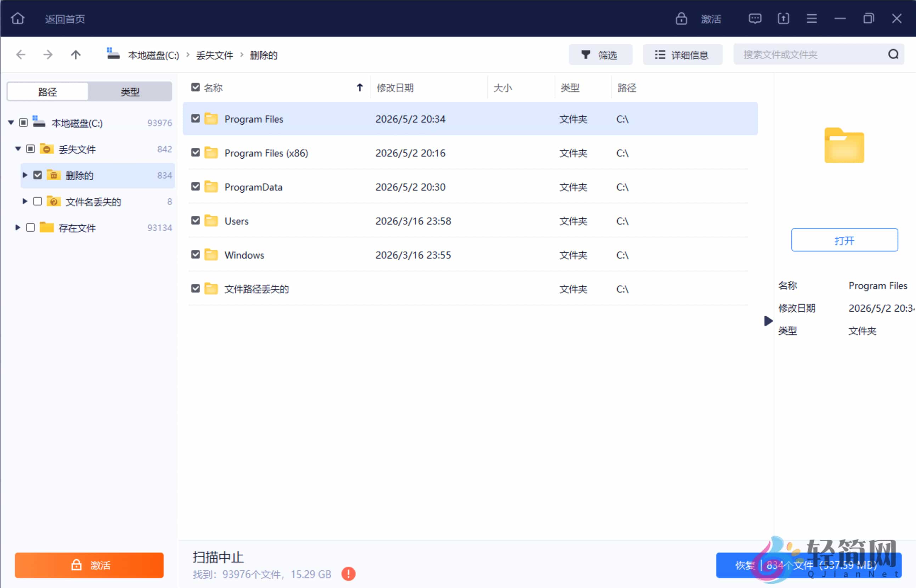
Task: Toggle the select-all checkbox in 名称 header
Action: (196, 87)
